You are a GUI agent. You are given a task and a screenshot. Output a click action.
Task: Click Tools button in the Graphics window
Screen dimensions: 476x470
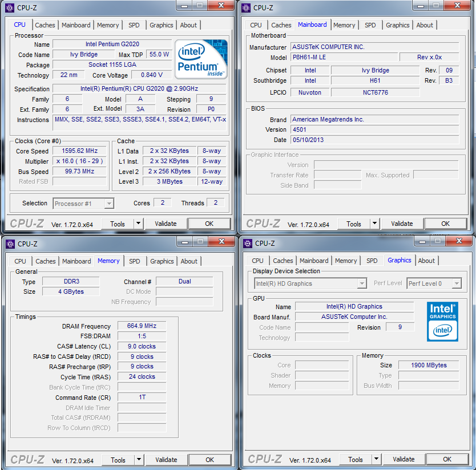click(355, 460)
